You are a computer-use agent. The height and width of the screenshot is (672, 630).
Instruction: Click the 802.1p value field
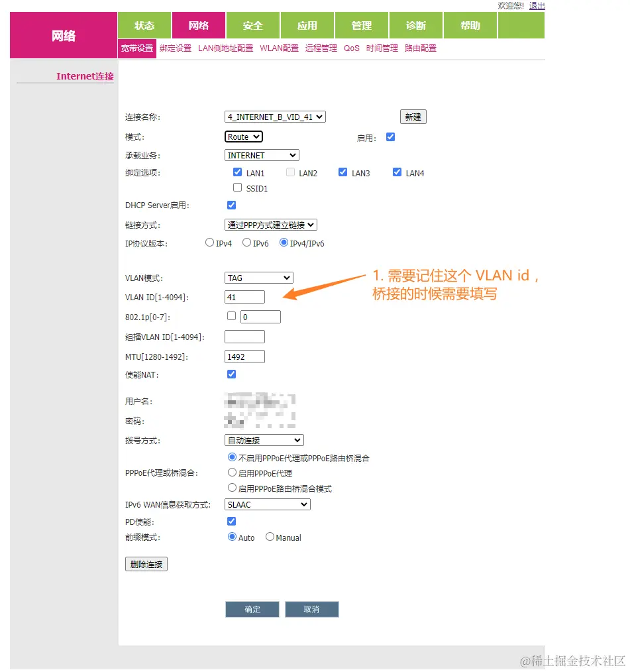260,317
